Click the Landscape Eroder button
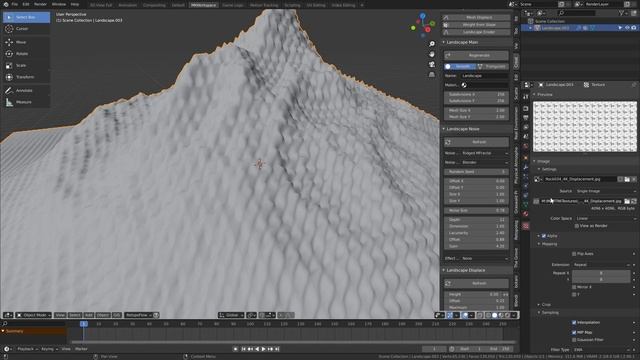640x360 pixels. pos(476,32)
